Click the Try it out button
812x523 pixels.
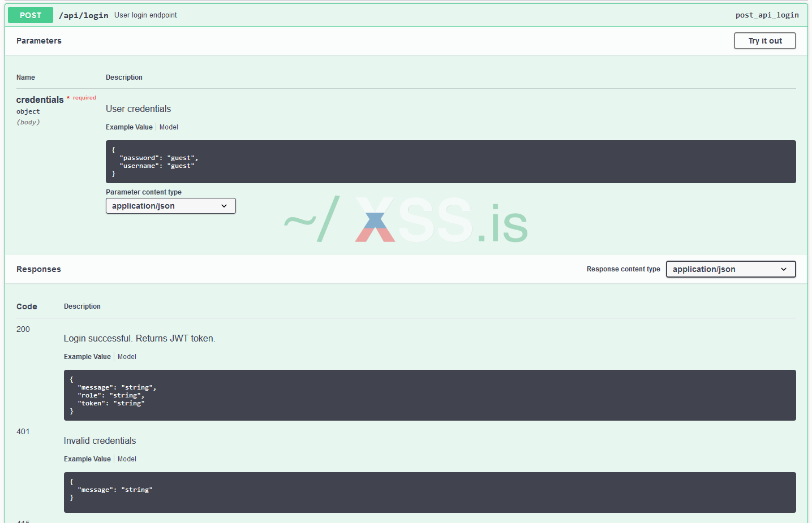click(765, 41)
